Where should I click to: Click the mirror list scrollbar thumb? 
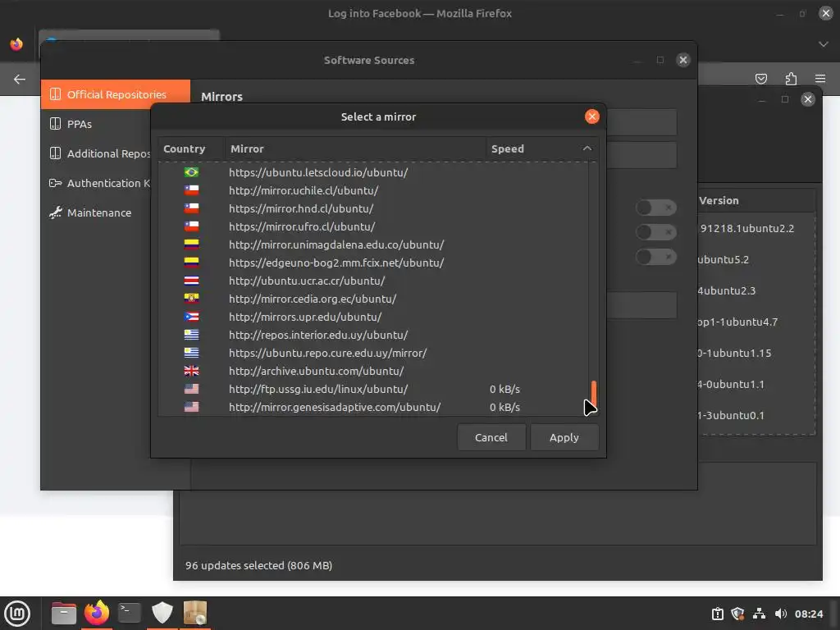(x=594, y=395)
